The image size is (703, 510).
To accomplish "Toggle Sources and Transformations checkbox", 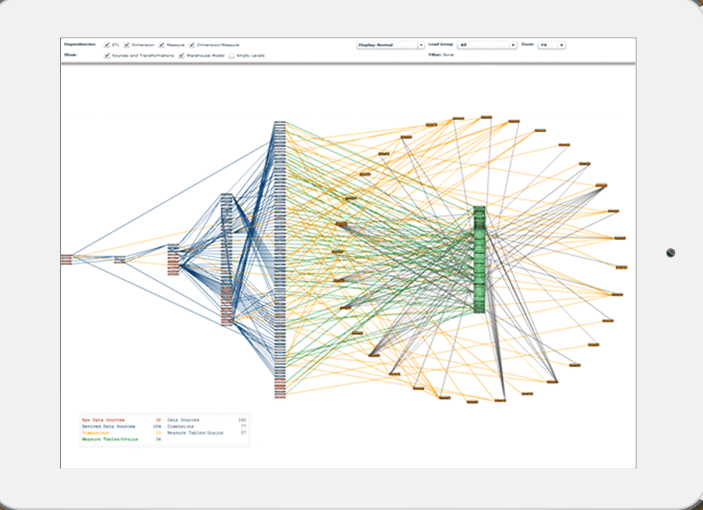I will tap(107, 56).
